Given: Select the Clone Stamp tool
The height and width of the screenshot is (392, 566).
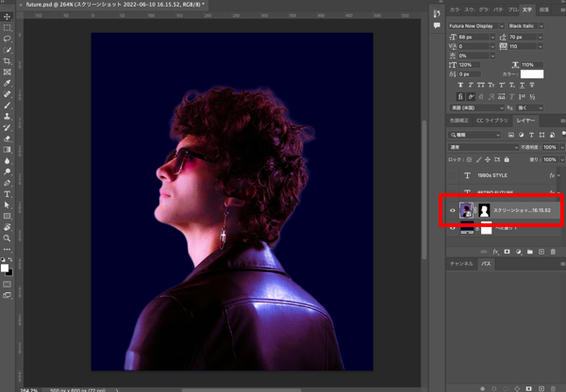Looking at the screenshot, I should point(7,117).
